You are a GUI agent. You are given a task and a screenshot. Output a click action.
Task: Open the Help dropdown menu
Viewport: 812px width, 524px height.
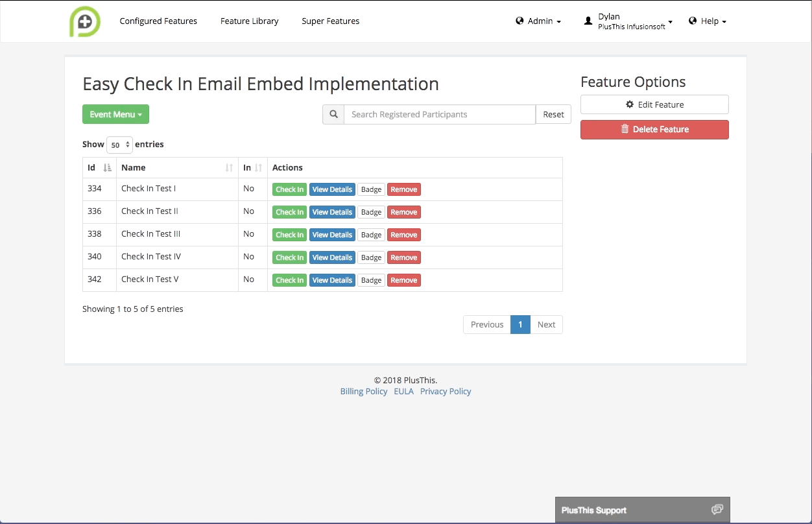tap(708, 21)
